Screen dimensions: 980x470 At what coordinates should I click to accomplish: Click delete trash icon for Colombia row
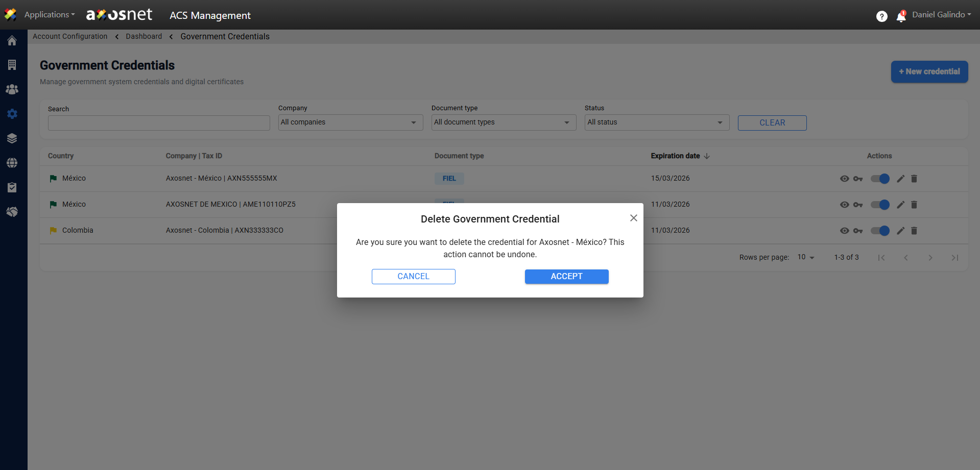(914, 231)
